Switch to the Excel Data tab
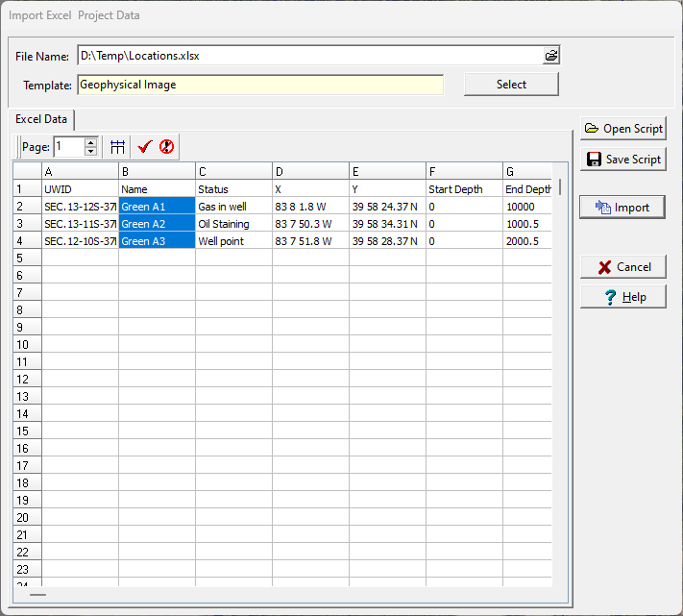The height and width of the screenshot is (616, 683). pyautogui.click(x=41, y=119)
